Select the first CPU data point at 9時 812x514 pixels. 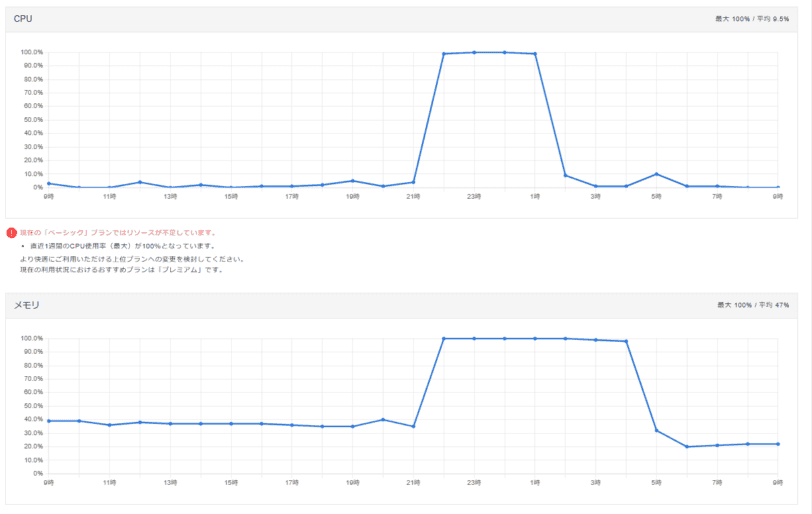pos(49,183)
